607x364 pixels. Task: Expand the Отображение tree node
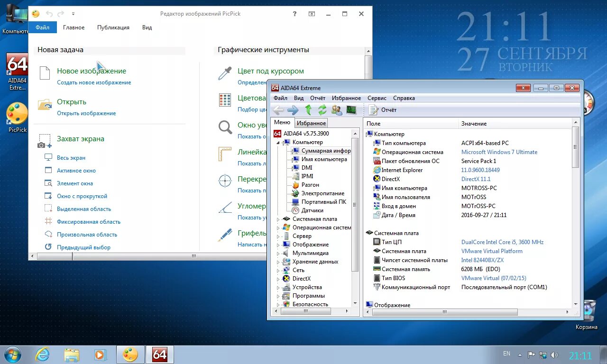(x=278, y=245)
